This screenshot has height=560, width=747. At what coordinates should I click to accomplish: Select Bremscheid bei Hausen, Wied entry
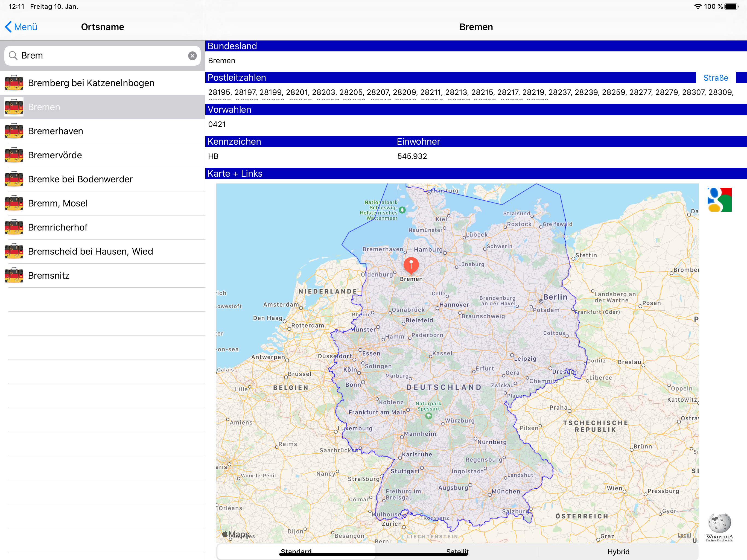(103, 251)
